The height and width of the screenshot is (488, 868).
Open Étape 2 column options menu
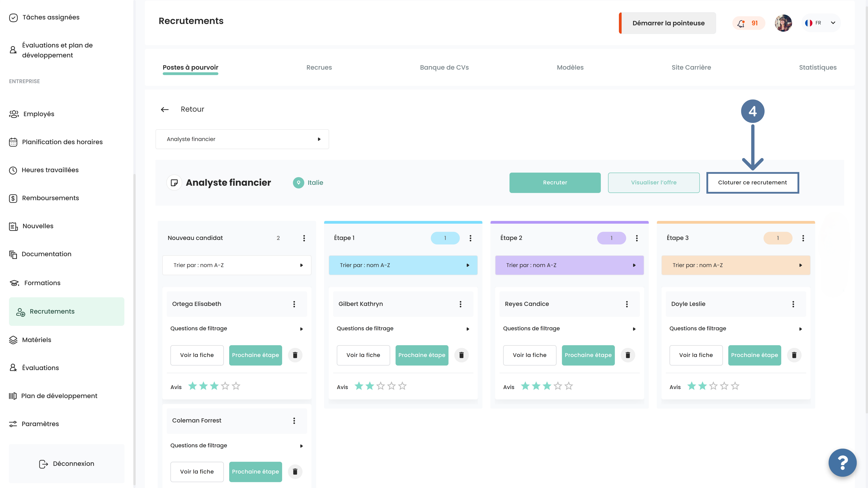coord(637,238)
